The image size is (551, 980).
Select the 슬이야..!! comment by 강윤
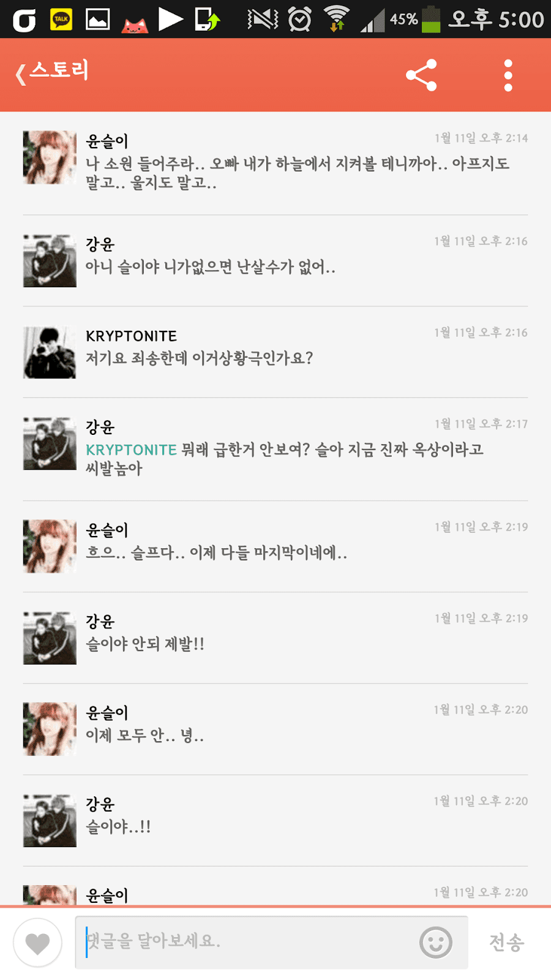coord(275,821)
